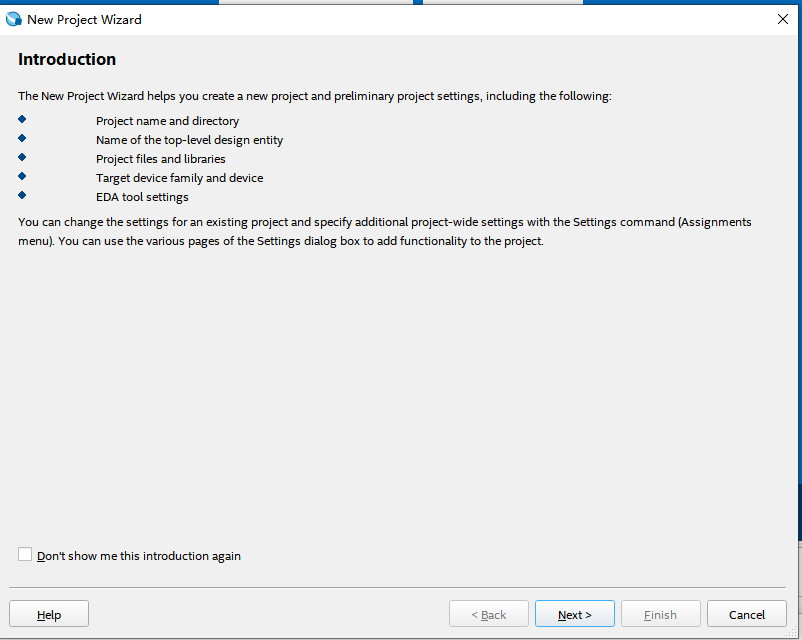
Task: Enable the Don't show me this introduction again checkbox
Action: click(x=25, y=555)
